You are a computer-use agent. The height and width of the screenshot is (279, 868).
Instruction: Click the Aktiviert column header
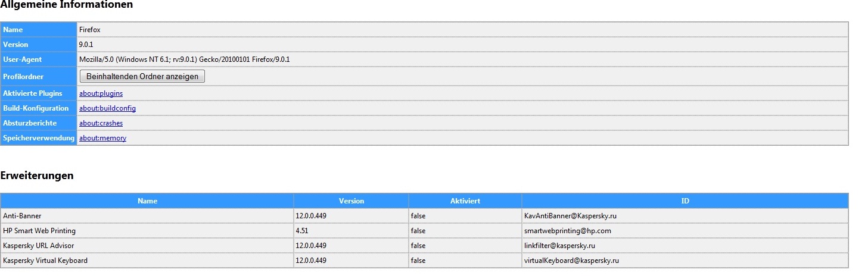pos(465,201)
